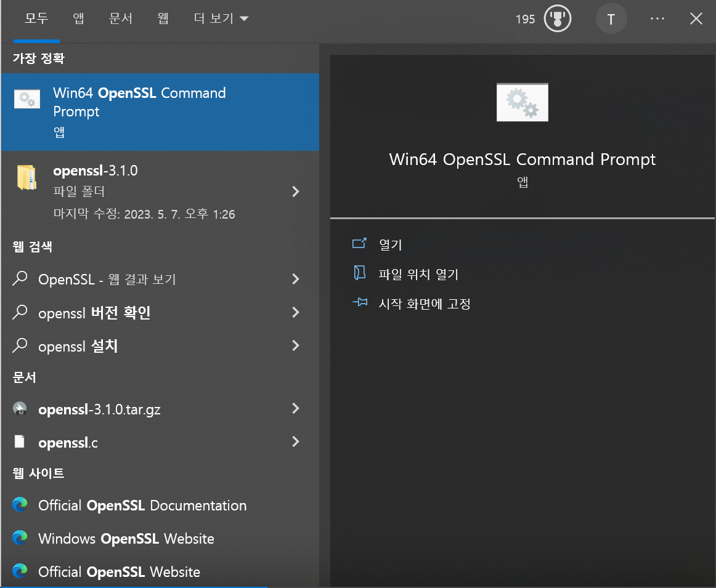Click search icon beside OpenSSL 웹 결과 보기
This screenshot has width=716, height=588.
[x=20, y=278]
